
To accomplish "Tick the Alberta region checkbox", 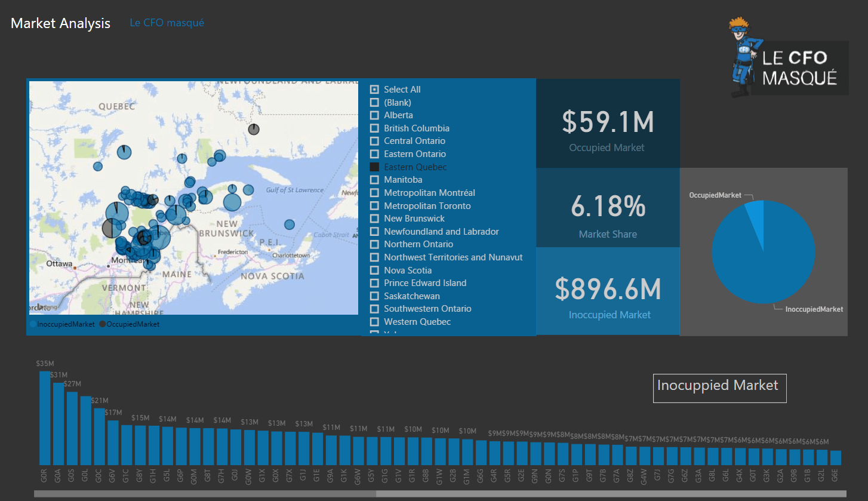I will pos(374,115).
